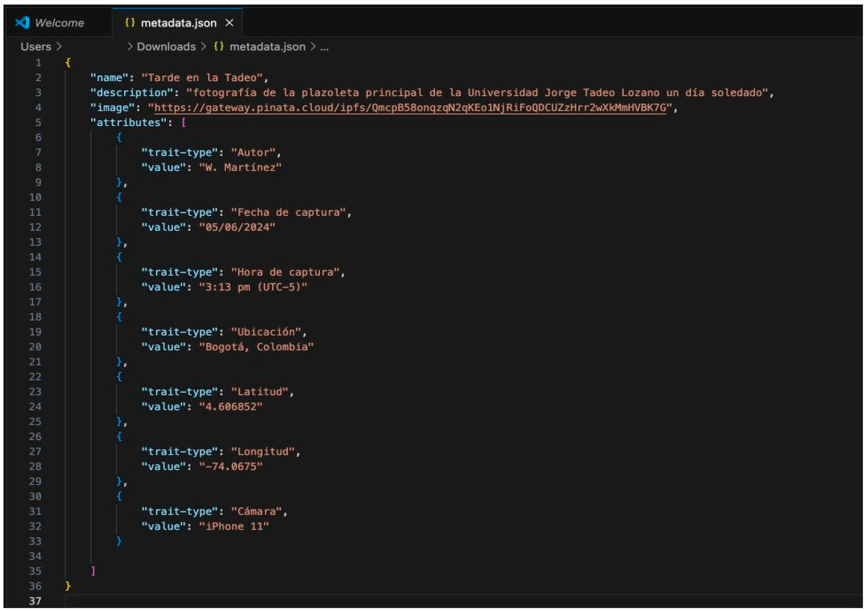Click the JSON braces icon in metadata.json tab
The width and height of the screenshot is (868, 611).
130,23
